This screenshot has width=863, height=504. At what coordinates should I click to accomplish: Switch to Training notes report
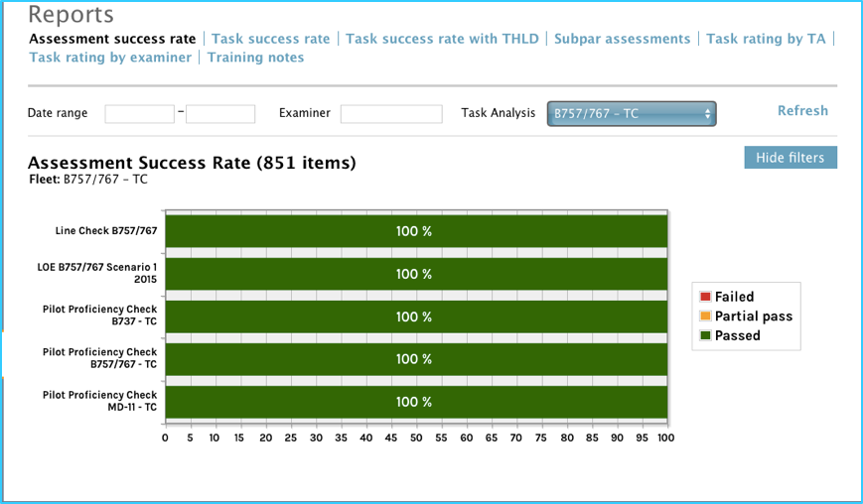255,58
